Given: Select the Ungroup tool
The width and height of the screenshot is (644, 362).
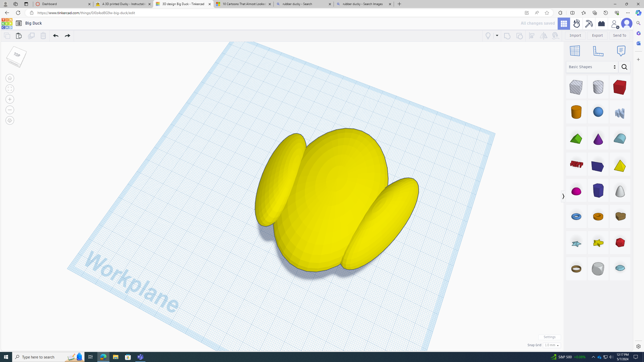Looking at the screenshot, I should point(519,36).
